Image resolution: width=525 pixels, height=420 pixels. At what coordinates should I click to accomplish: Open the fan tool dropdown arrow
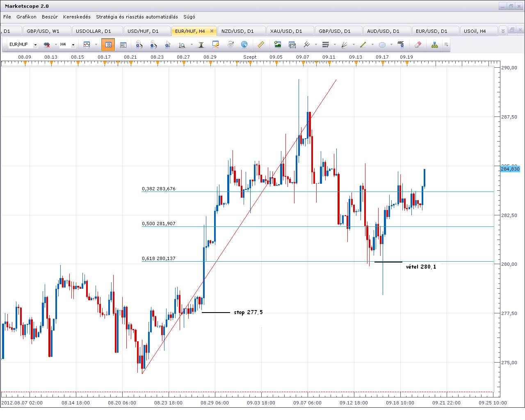click(354, 45)
